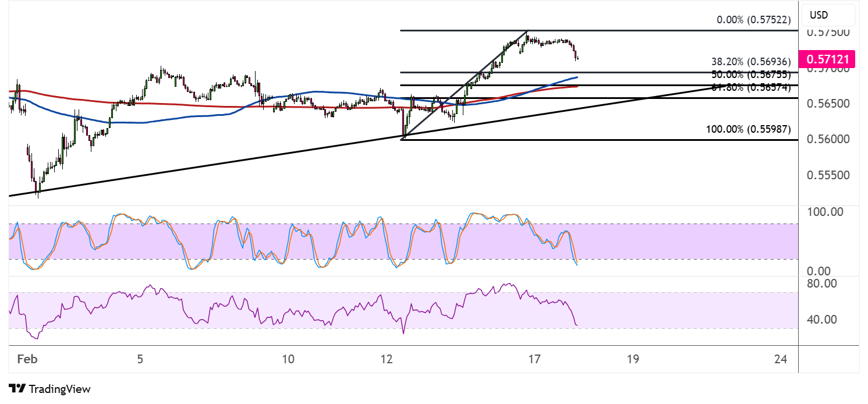868x404 pixels.
Task: Click the 17 date label on time axis
Action: coord(534,359)
